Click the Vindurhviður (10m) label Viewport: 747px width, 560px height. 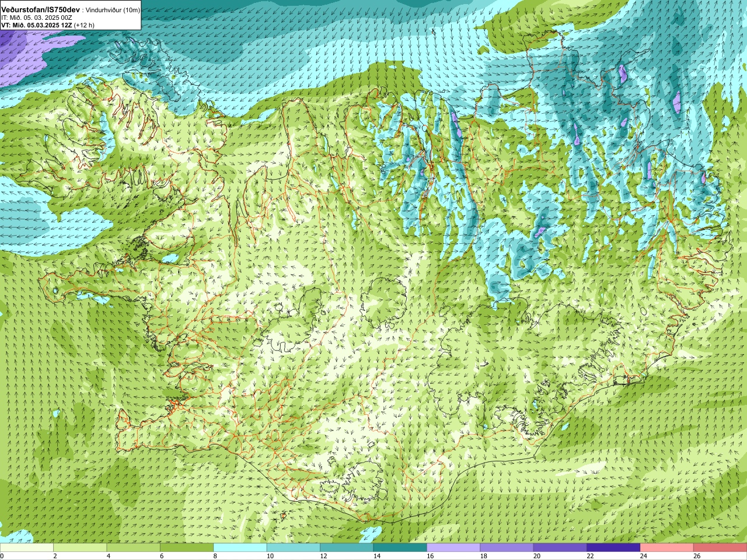click(113, 10)
